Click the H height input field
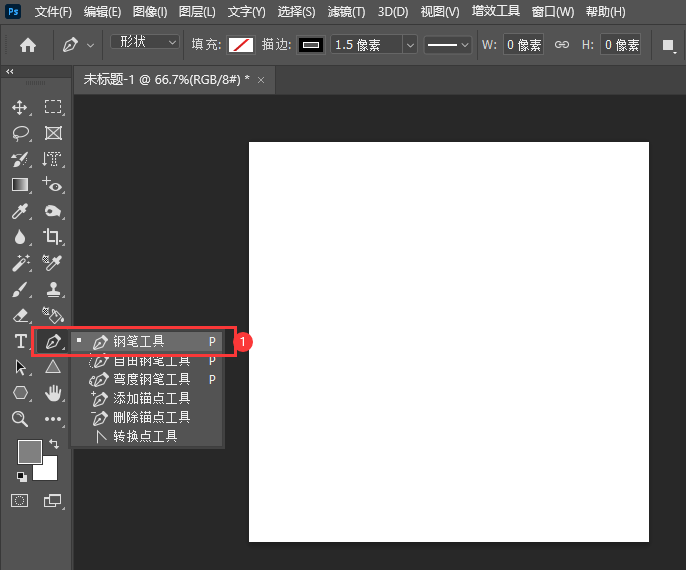This screenshot has width=686, height=570. [620, 45]
